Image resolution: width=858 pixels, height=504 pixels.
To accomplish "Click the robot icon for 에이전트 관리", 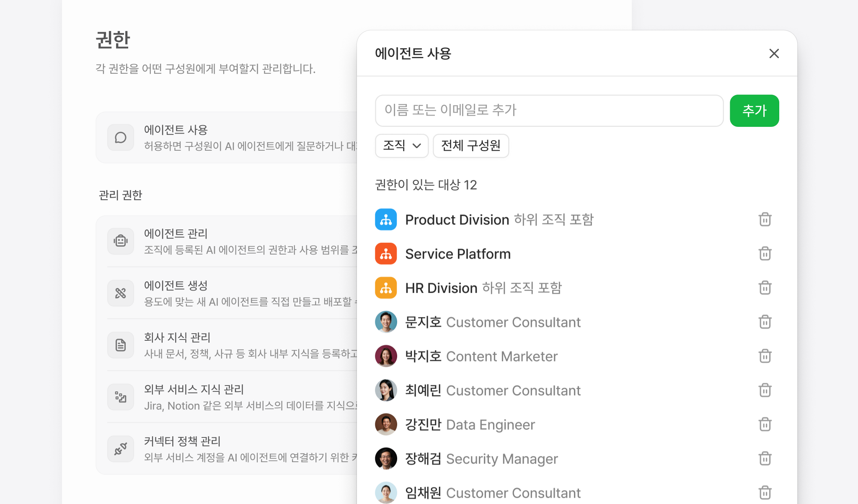I will coord(121,241).
